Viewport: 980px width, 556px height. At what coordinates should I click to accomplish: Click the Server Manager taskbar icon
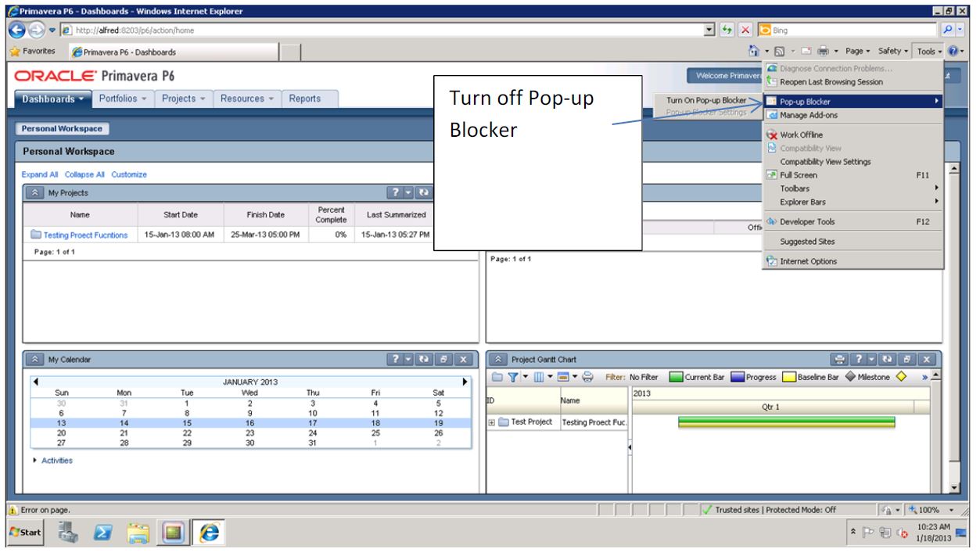point(70,532)
